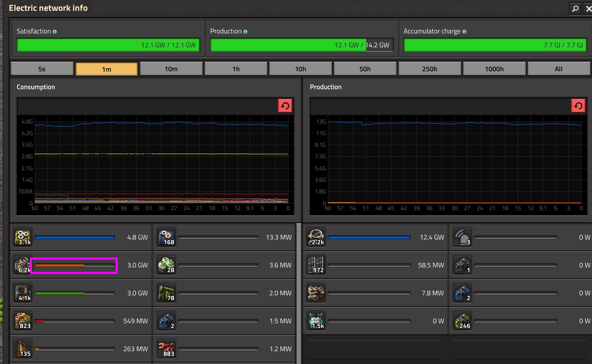The image size is (592, 364).
Task: Show the All time range tab
Action: coord(559,69)
